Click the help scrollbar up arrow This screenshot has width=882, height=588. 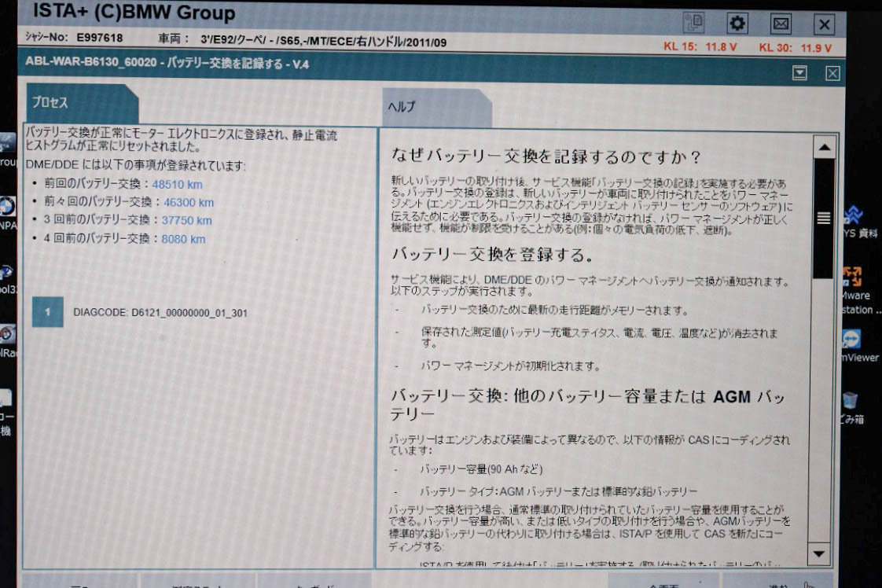click(x=824, y=148)
